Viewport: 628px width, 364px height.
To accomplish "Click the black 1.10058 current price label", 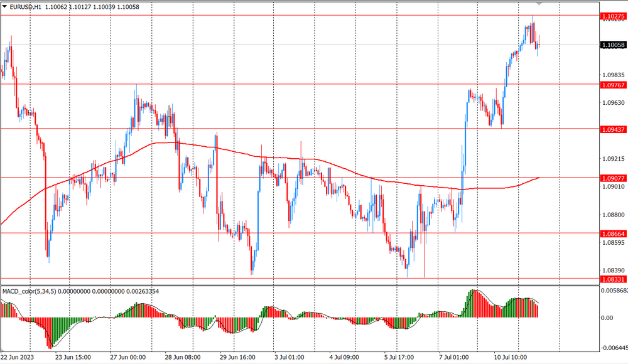I will (x=612, y=45).
